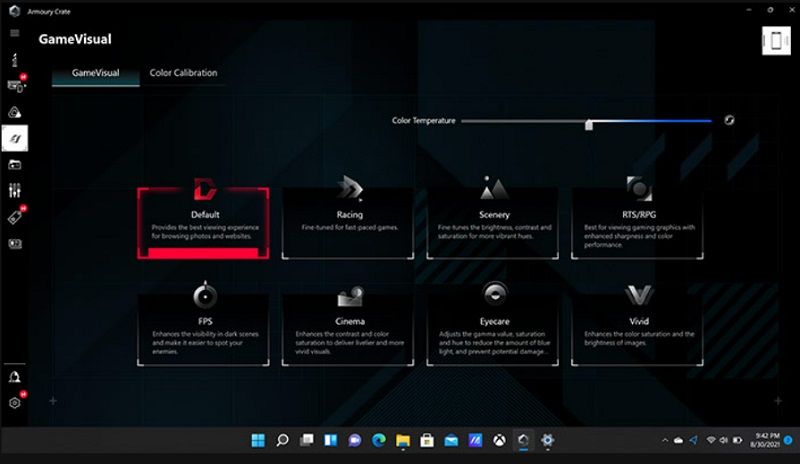Select the GameVisual tab

[x=95, y=73]
